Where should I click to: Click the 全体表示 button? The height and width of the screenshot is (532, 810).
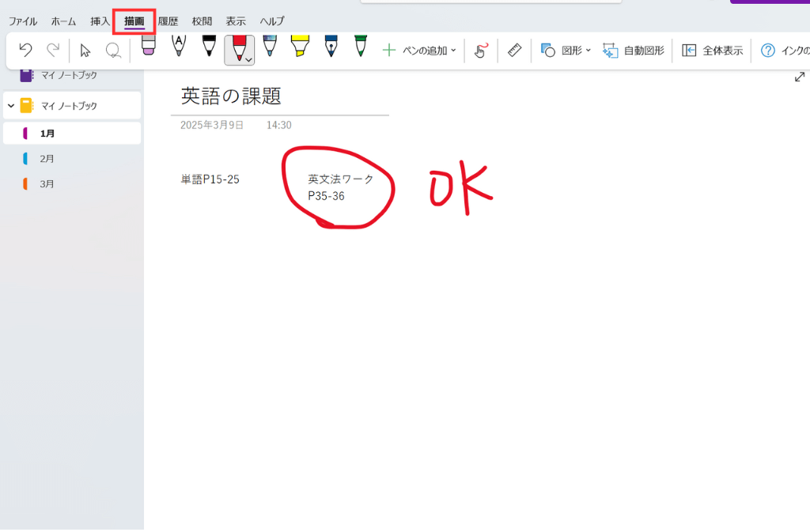click(x=713, y=51)
